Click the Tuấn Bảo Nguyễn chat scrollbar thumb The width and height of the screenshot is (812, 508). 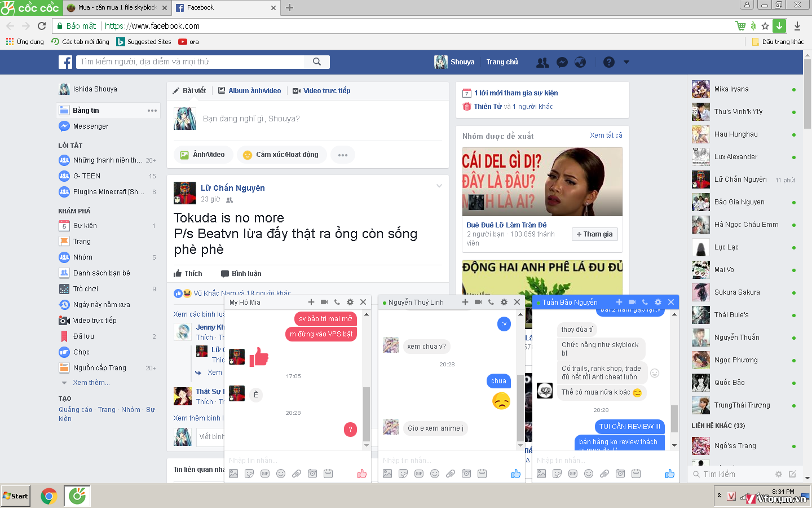tap(674, 419)
